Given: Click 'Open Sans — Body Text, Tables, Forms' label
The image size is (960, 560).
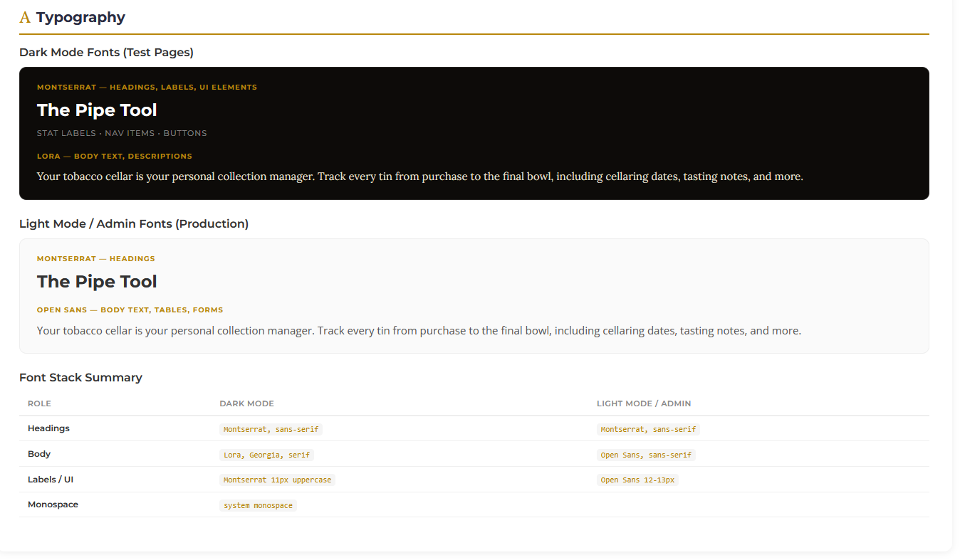Looking at the screenshot, I should [x=130, y=310].
